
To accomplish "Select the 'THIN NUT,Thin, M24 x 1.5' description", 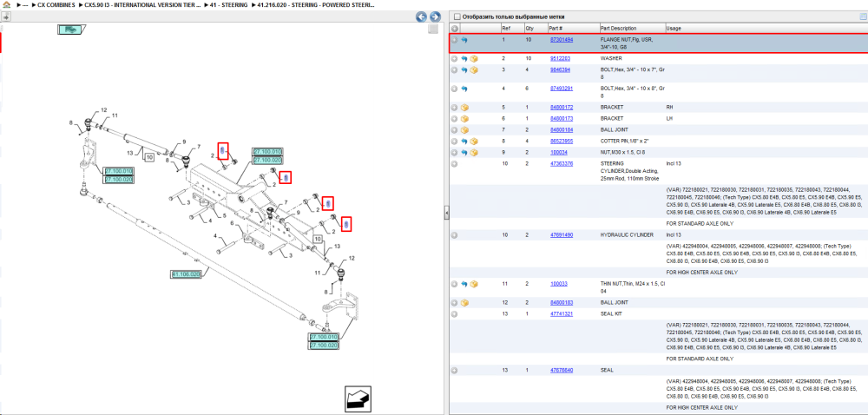I will click(633, 287).
